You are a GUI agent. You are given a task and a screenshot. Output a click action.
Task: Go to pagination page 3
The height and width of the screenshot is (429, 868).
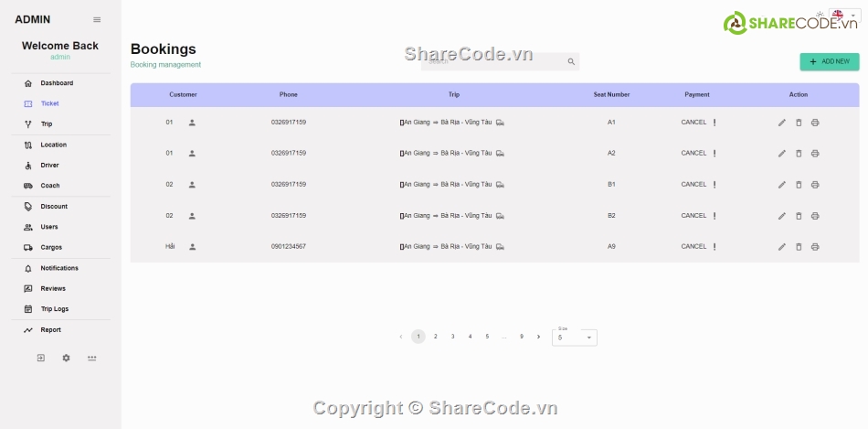453,337
